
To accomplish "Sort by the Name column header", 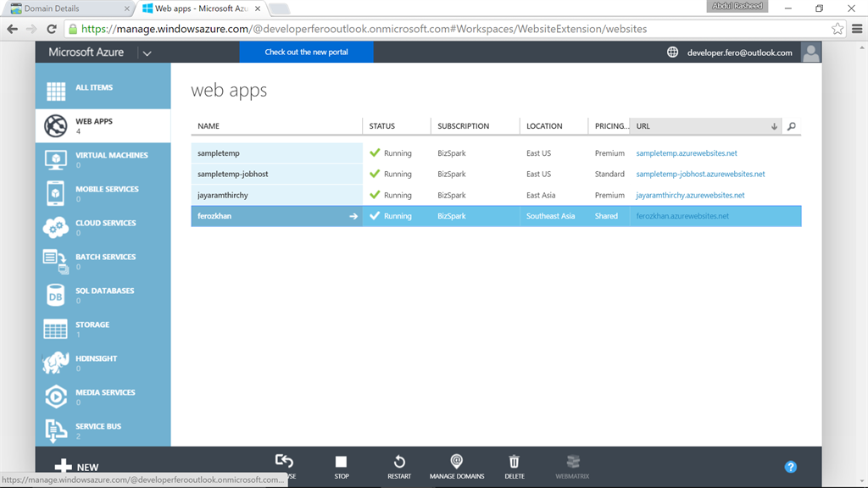I will (x=276, y=126).
